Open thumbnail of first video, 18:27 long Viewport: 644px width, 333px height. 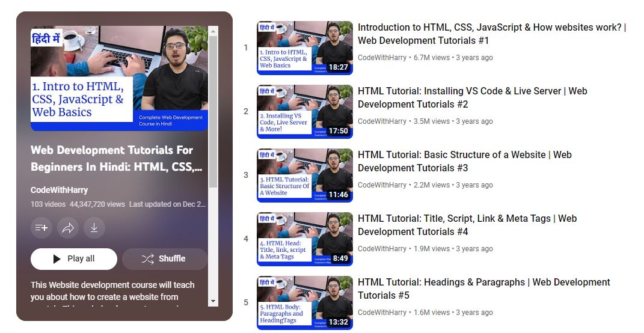coord(304,47)
